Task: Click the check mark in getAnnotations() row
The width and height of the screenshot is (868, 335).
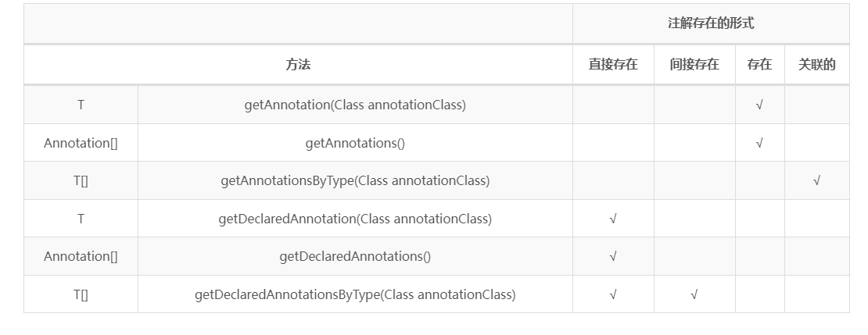Action: pos(759,144)
